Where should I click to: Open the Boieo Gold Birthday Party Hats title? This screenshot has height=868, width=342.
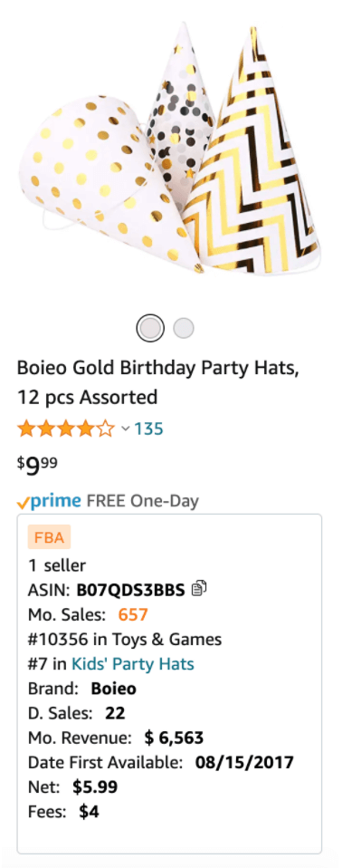(x=158, y=382)
